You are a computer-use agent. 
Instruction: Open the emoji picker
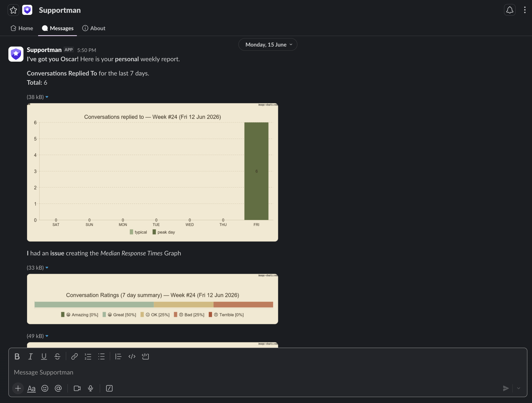point(45,388)
